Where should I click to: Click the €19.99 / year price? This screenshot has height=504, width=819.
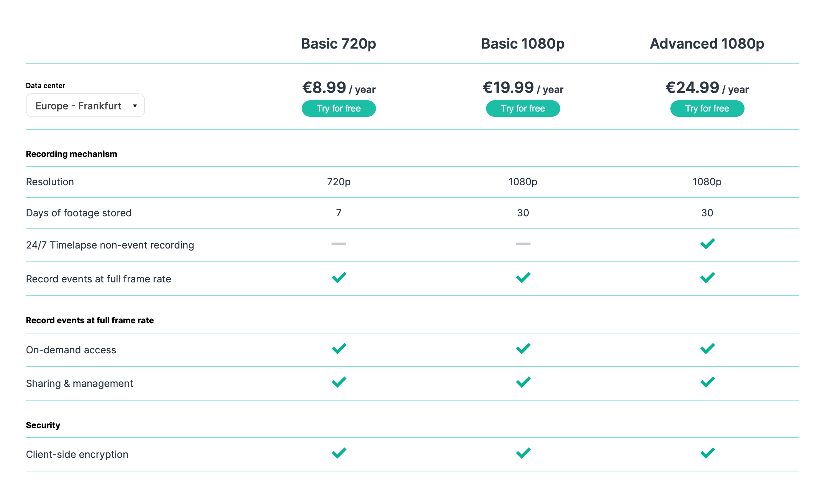click(x=523, y=88)
